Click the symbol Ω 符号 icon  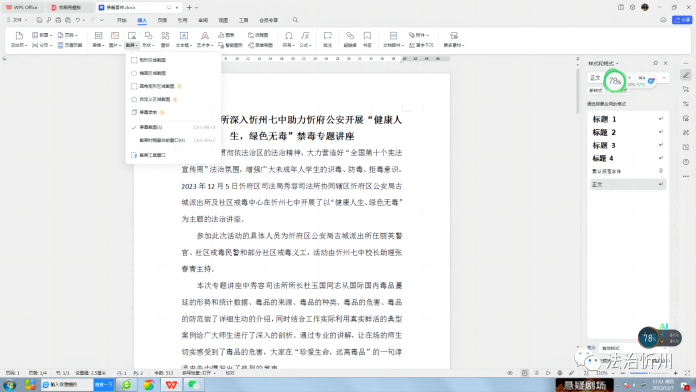289,36
